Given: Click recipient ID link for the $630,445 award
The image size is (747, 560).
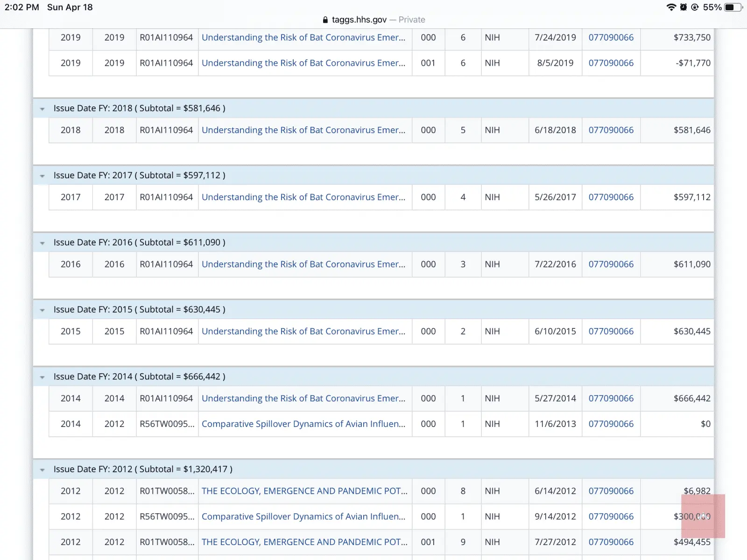Looking at the screenshot, I should pyautogui.click(x=611, y=331).
